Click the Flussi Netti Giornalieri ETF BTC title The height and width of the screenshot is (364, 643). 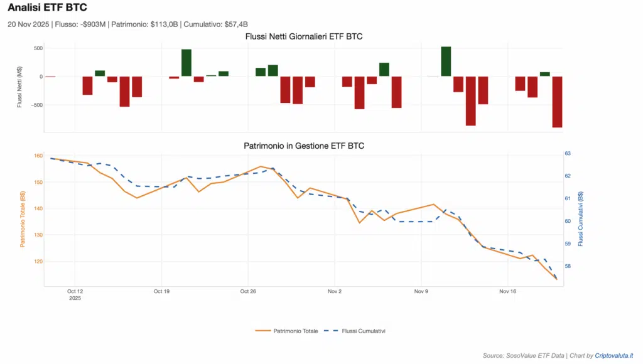(x=303, y=36)
